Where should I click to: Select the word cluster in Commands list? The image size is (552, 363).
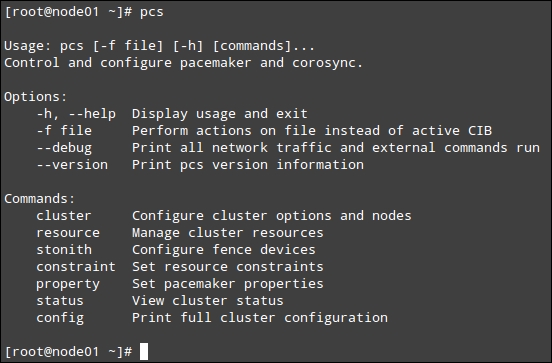click(64, 215)
